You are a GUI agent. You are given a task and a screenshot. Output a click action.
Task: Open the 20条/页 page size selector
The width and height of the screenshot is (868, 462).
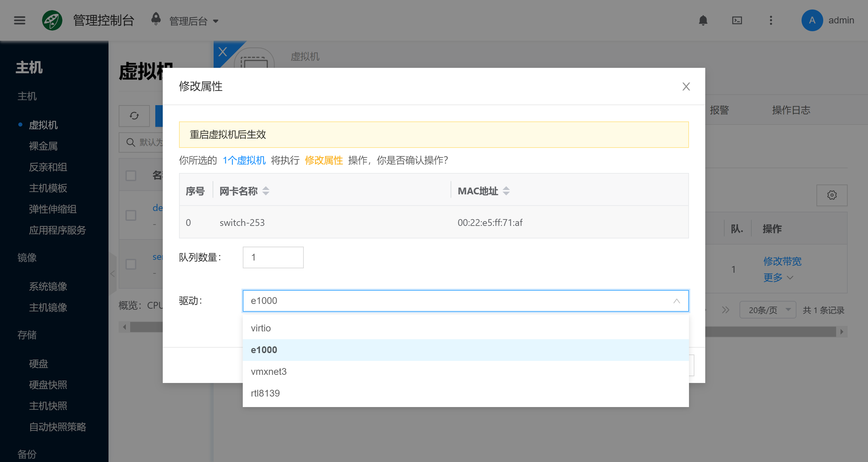768,310
